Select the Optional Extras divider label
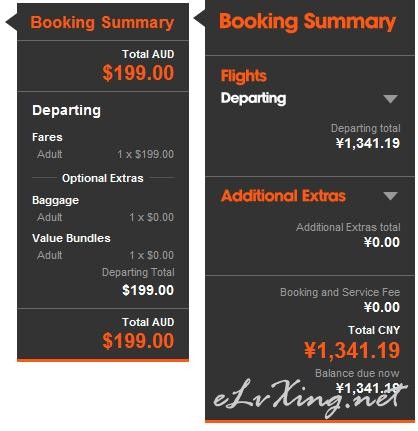The height and width of the screenshot is (431, 418). point(103,178)
